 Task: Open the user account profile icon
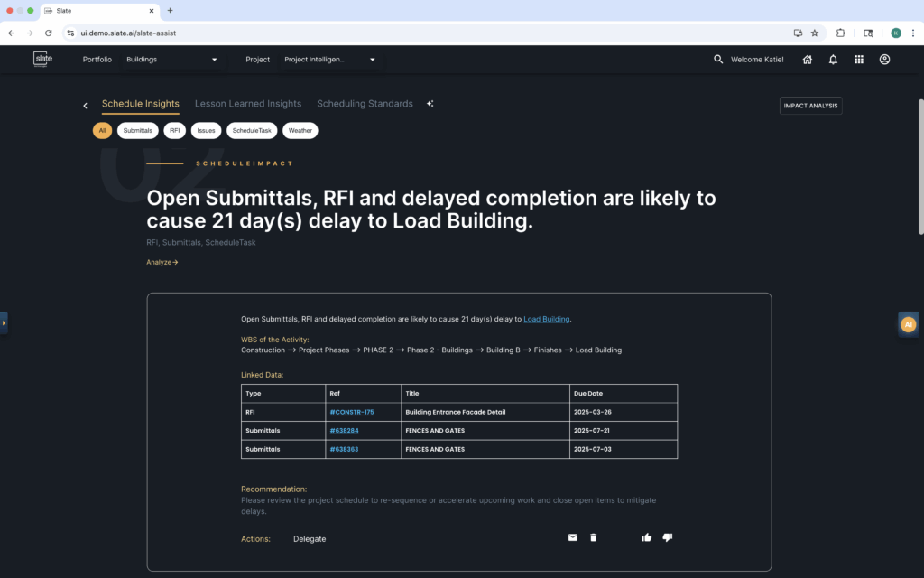[884, 59]
